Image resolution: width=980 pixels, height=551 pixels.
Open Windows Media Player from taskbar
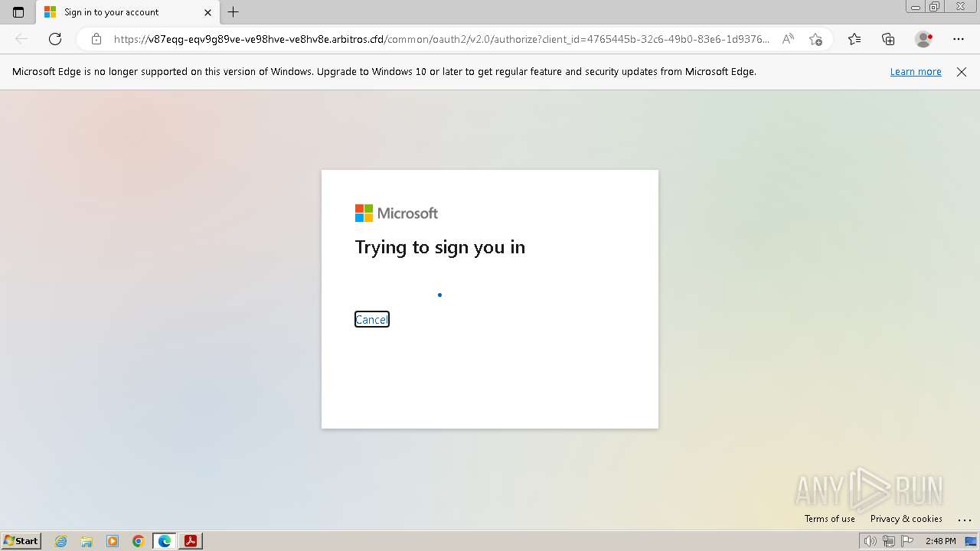coord(113,541)
